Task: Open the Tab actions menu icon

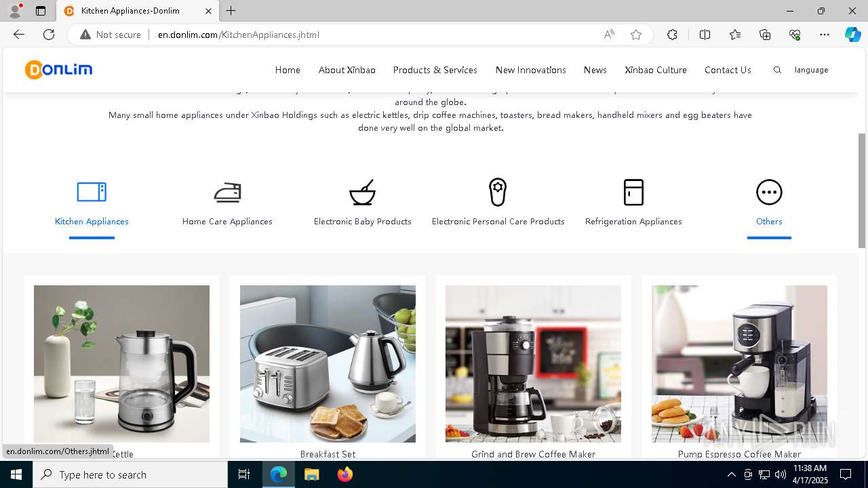Action: 41,11
